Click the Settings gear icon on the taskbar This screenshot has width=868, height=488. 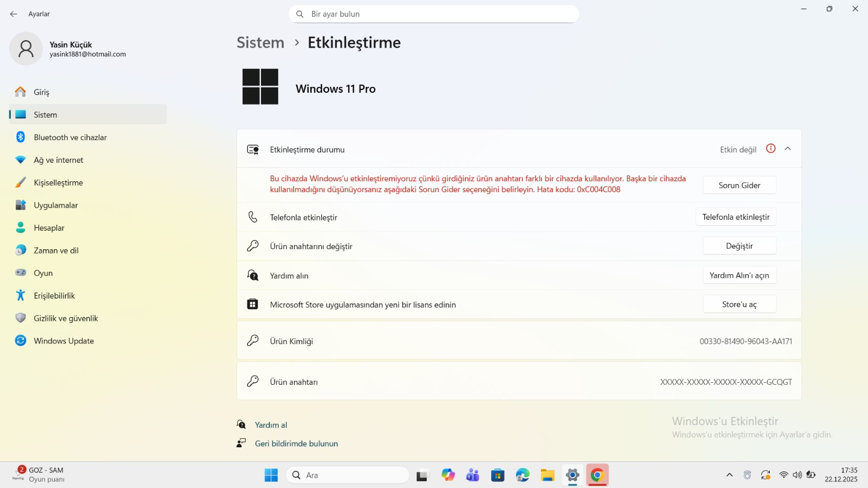click(572, 475)
